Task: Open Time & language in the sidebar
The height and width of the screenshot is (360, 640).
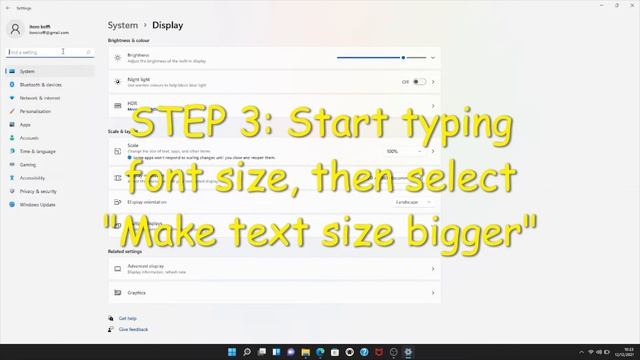Action: pyautogui.click(x=38, y=151)
